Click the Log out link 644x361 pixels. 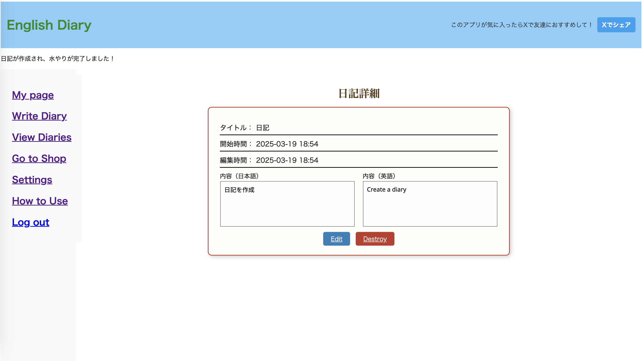click(x=30, y=222)
